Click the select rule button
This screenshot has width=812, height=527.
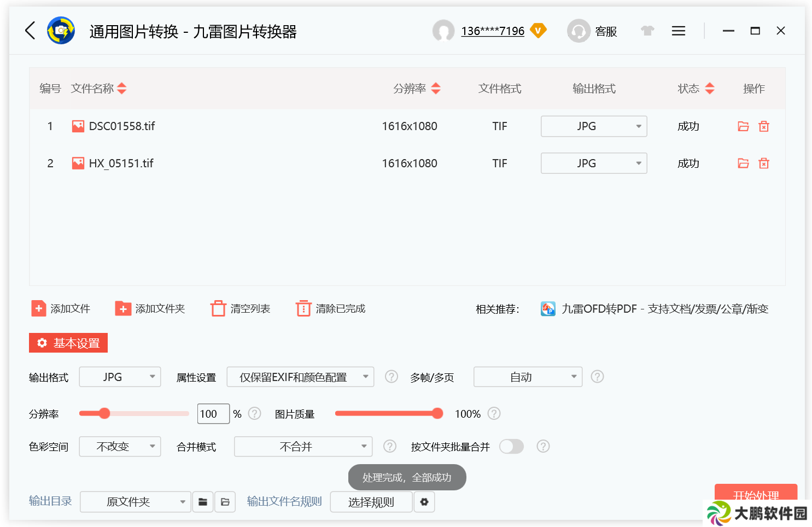[x=371, y=502]
